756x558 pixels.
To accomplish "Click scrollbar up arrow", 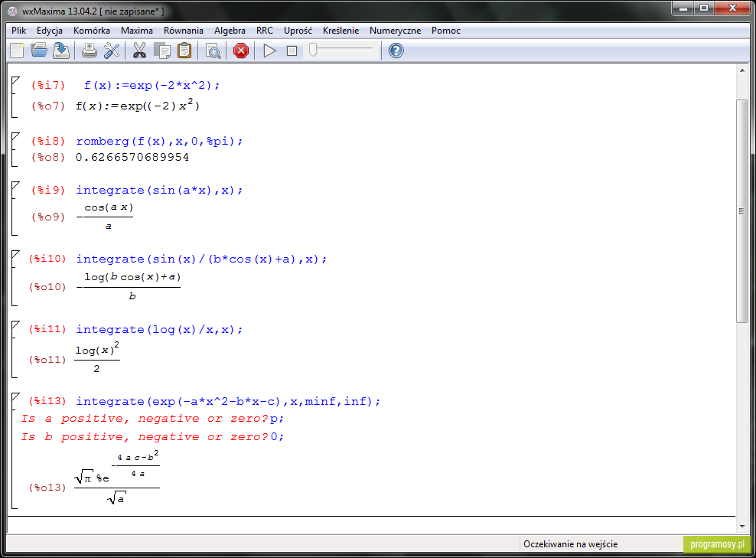I will (x=741, y=71).
